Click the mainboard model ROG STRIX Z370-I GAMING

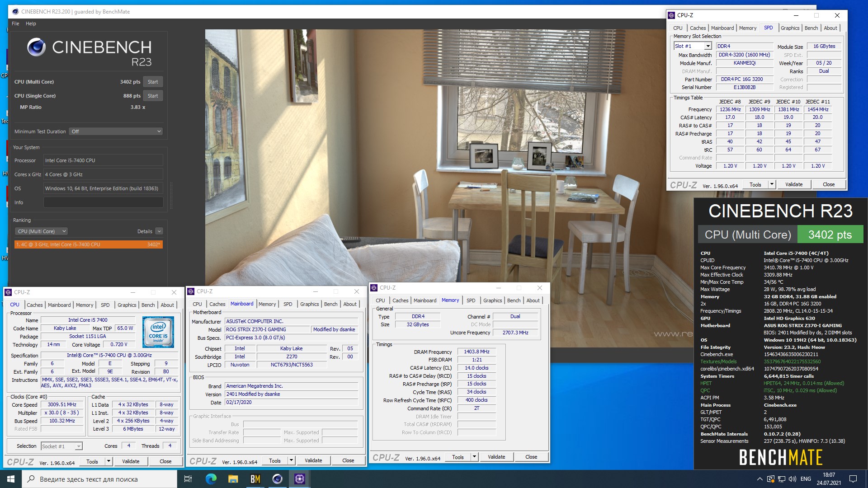267,329
